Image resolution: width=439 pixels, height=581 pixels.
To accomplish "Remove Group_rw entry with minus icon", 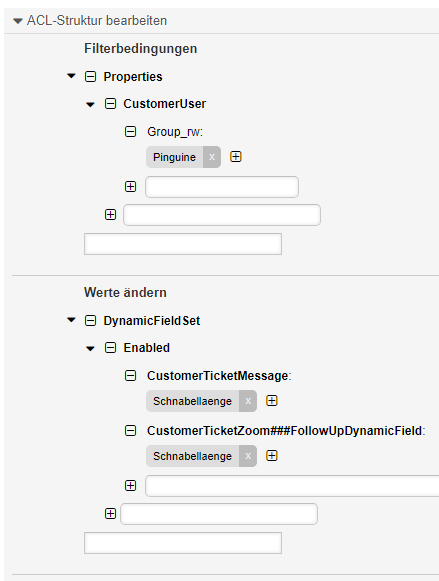I will tap(130, 132).
